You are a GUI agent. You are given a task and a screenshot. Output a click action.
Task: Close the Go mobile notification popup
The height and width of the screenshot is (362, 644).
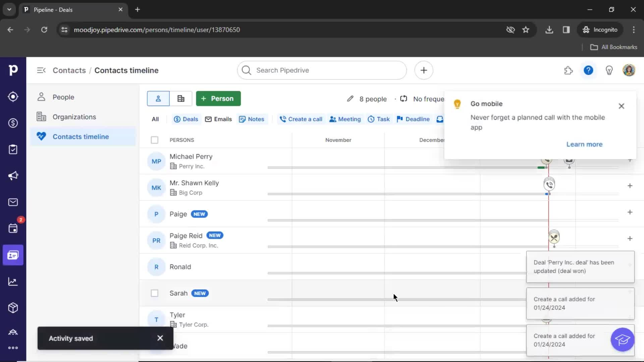[x=622, y=106]
